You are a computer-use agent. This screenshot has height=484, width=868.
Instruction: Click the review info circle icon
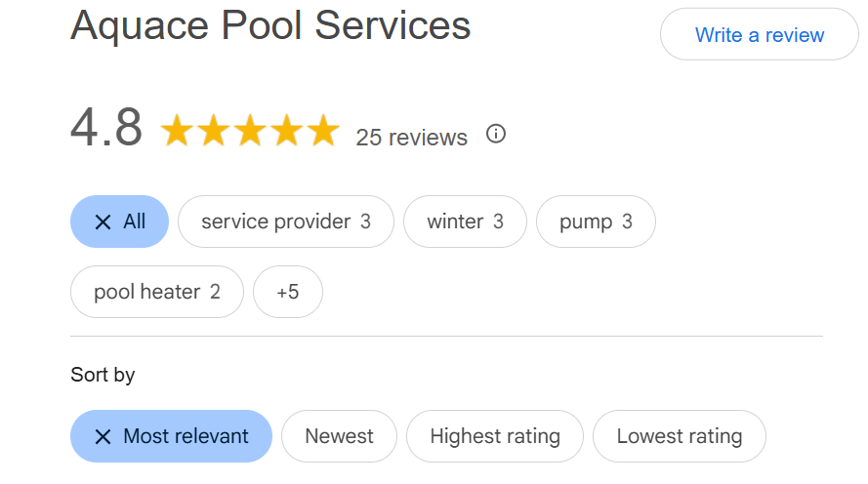(x=496, y=134)
